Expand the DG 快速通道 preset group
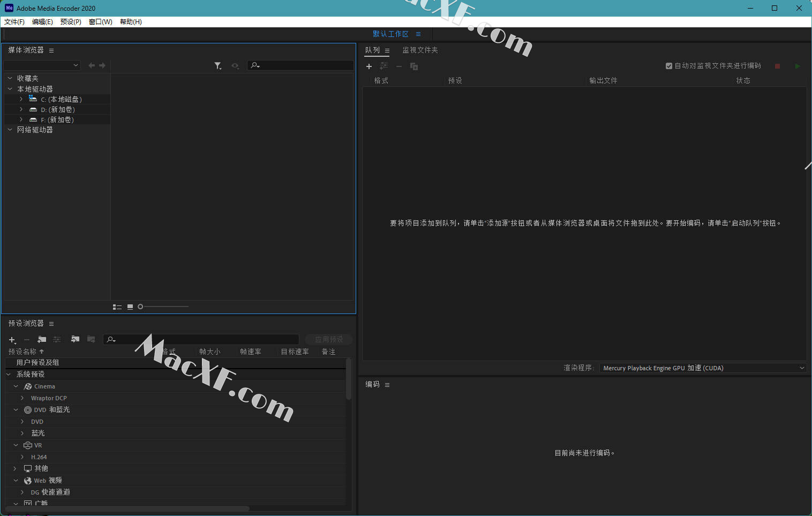 point(22,492)
